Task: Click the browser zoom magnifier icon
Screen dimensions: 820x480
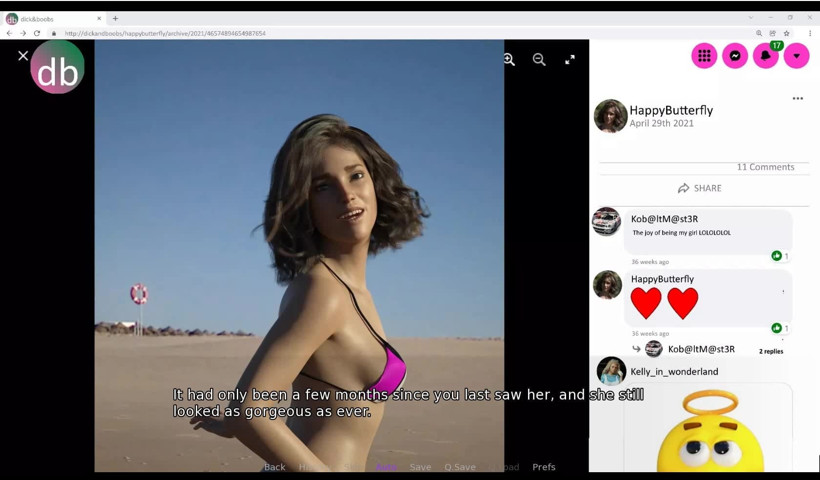Action: (759, 33)
